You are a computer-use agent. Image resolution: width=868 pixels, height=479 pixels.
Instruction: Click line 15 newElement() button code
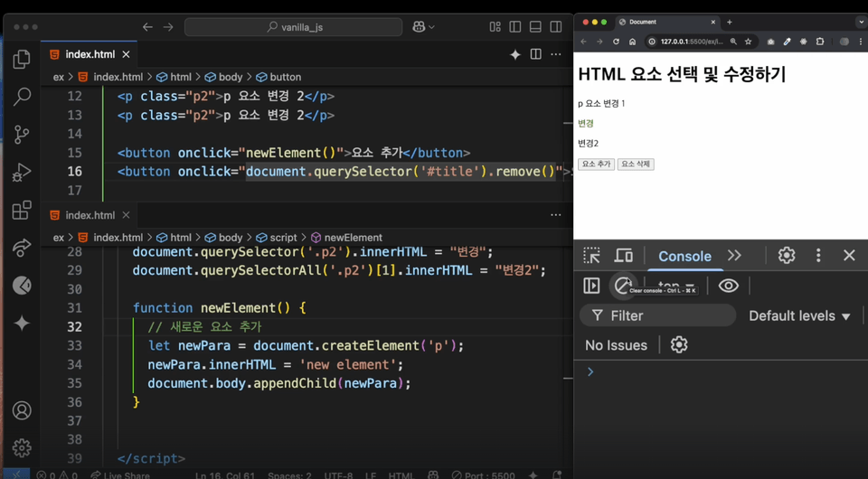point(294,153)
